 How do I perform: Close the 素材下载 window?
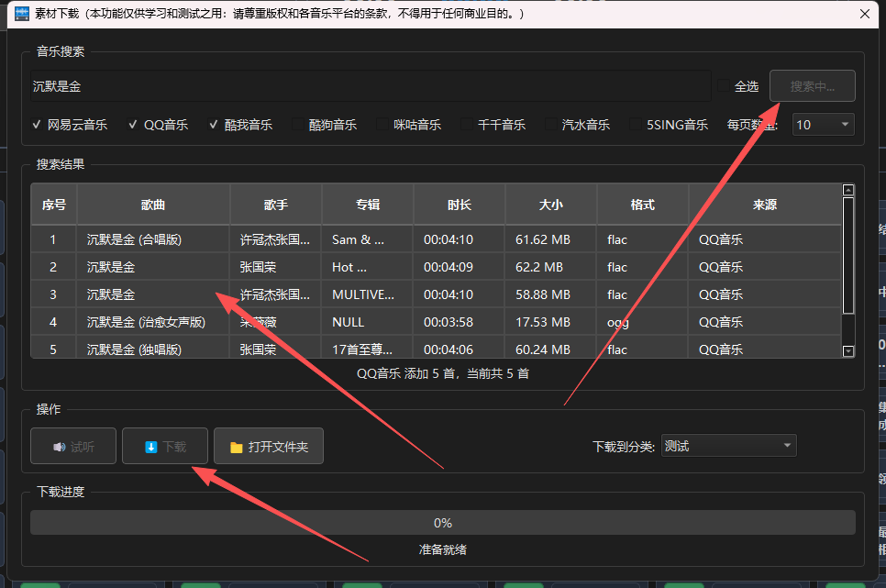point(864,14)
